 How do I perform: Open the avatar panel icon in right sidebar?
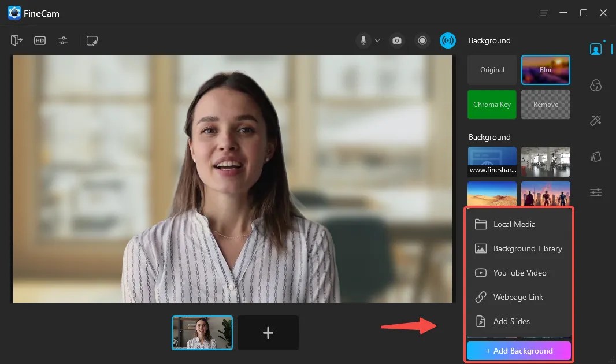(x=596, y=84)
